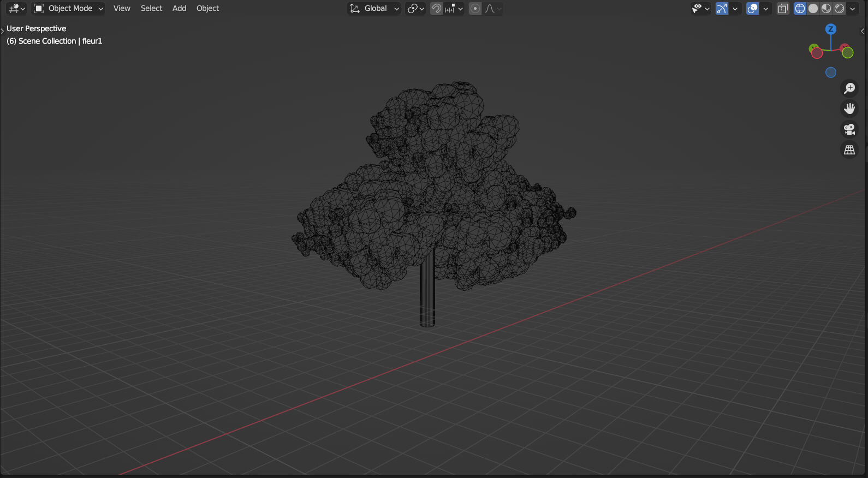The height and width of the screenshot is (478, 868).
Task: Select solid viewport shading
Action: click(813, 8)
